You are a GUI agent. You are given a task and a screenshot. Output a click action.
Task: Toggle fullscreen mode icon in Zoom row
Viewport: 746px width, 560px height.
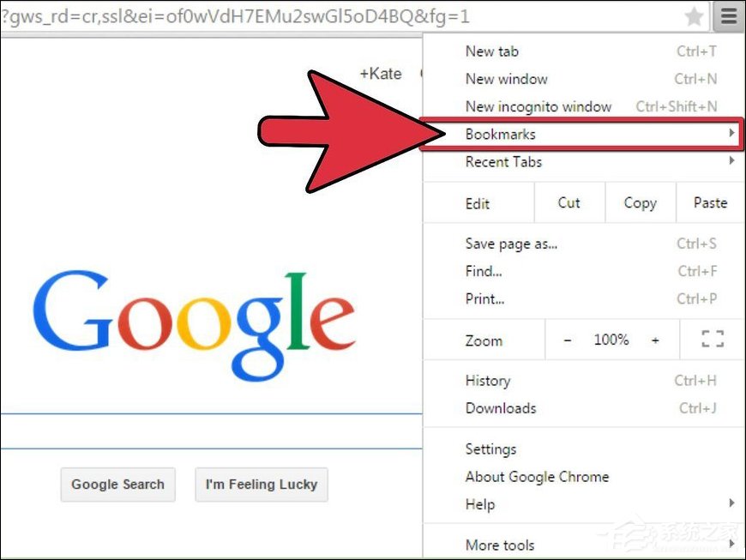713,340
